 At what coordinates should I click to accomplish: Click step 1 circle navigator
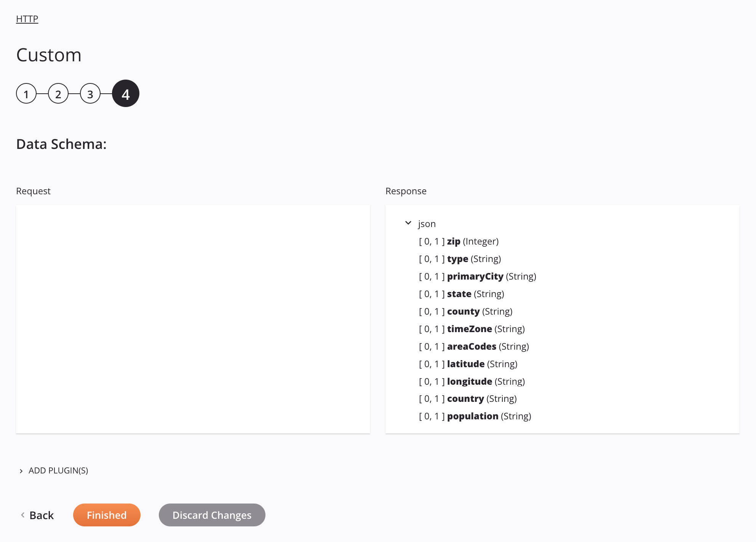[26, 94]
